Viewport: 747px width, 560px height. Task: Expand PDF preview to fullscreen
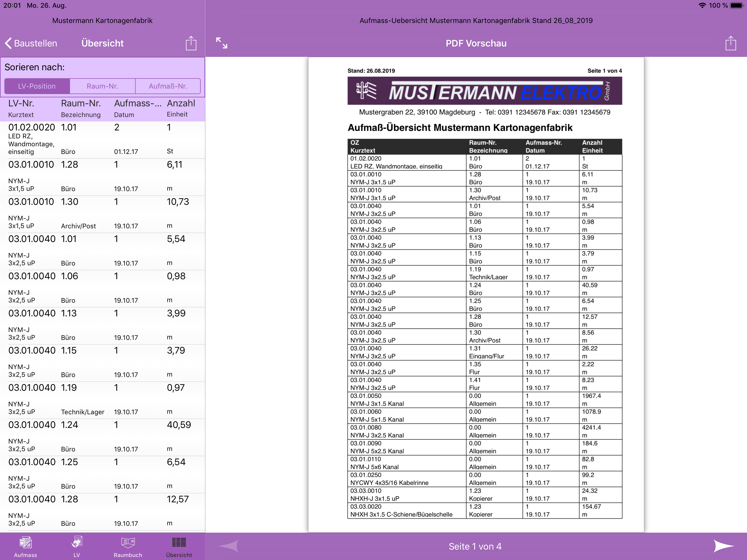(221, 43)
